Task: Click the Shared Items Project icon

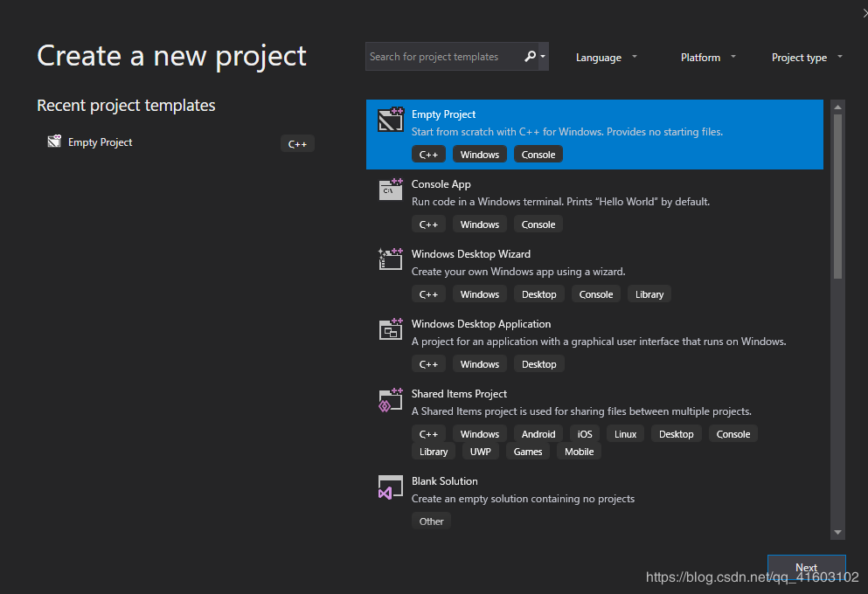Action: (391, 399)
